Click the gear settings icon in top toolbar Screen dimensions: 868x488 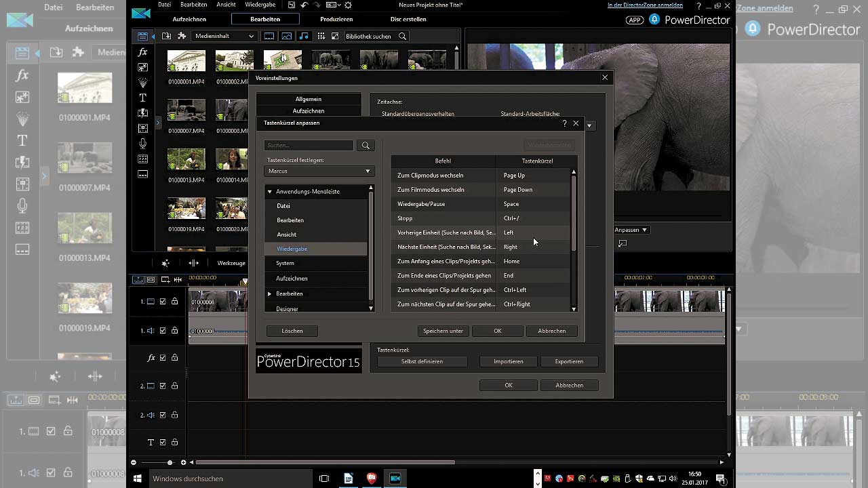(x=348, y=5)
